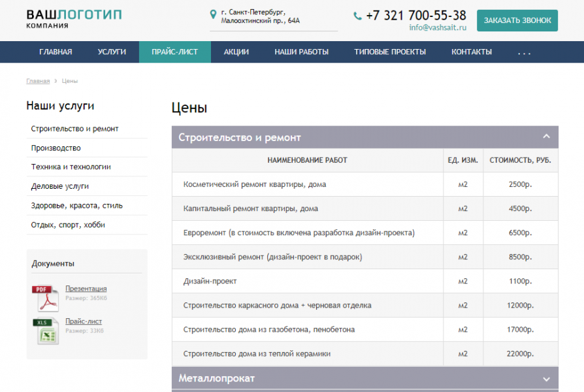
Task: Open the Услуги navigation menu item
Action: (112, 52)
